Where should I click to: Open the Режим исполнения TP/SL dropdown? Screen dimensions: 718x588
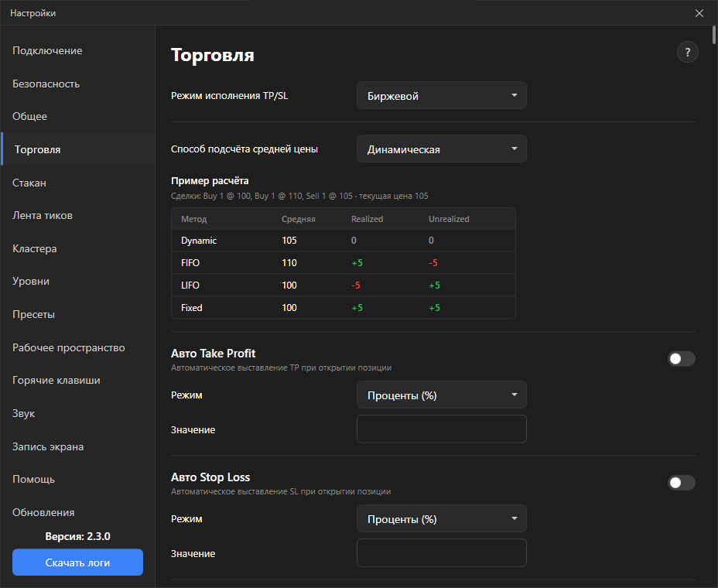pyautogui.click(x=442, y=95)
